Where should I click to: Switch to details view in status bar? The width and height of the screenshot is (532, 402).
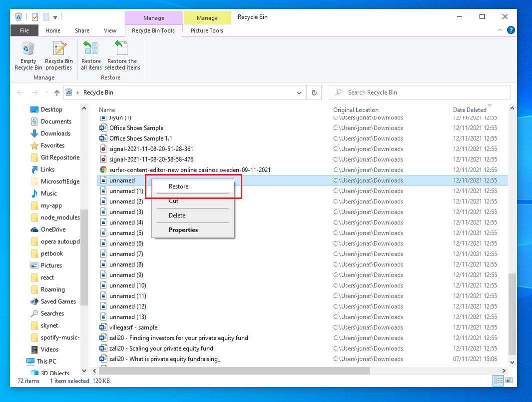(x=498, y=381)
